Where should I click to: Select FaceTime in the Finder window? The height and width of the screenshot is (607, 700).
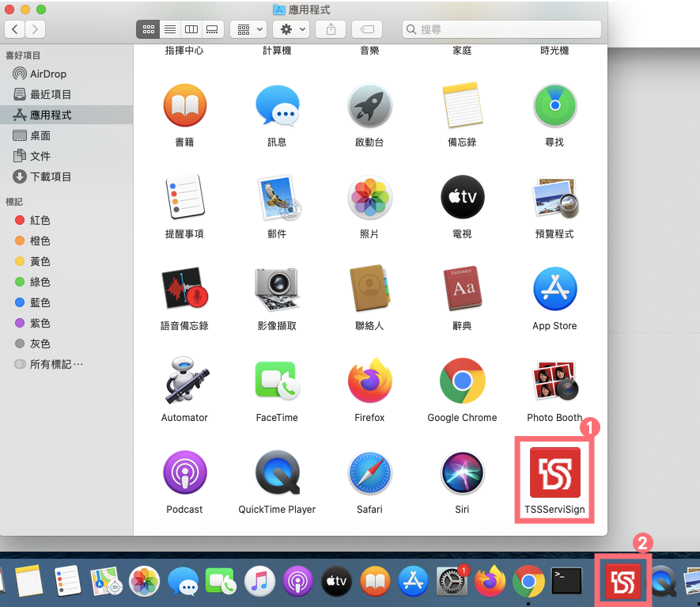click(x=278, y=381)
